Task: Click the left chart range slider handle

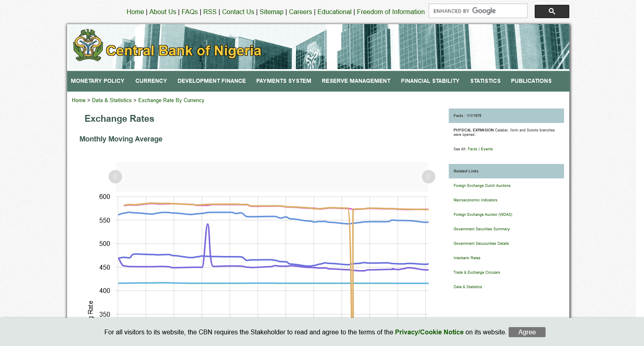Action: tap(115, 177)
